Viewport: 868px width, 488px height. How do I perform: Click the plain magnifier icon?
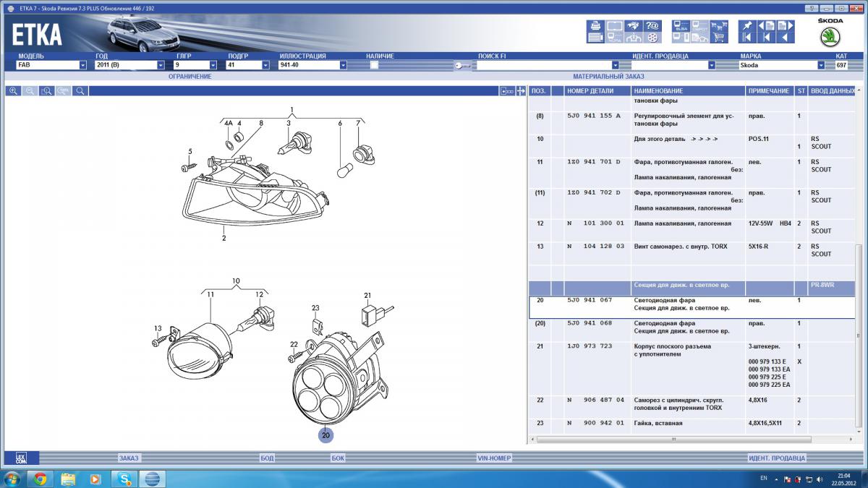(80, 91)
